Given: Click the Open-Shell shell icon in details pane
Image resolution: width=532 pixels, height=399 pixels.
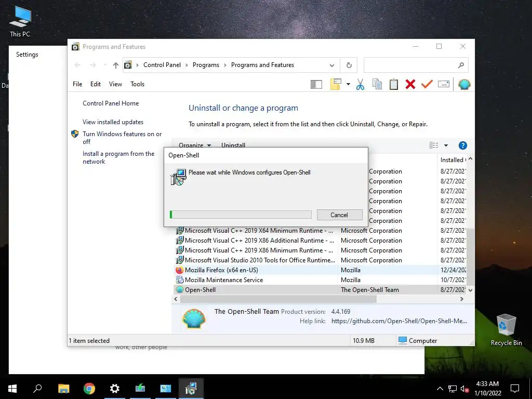Looking at the screenshot, I should pos(194,318).
